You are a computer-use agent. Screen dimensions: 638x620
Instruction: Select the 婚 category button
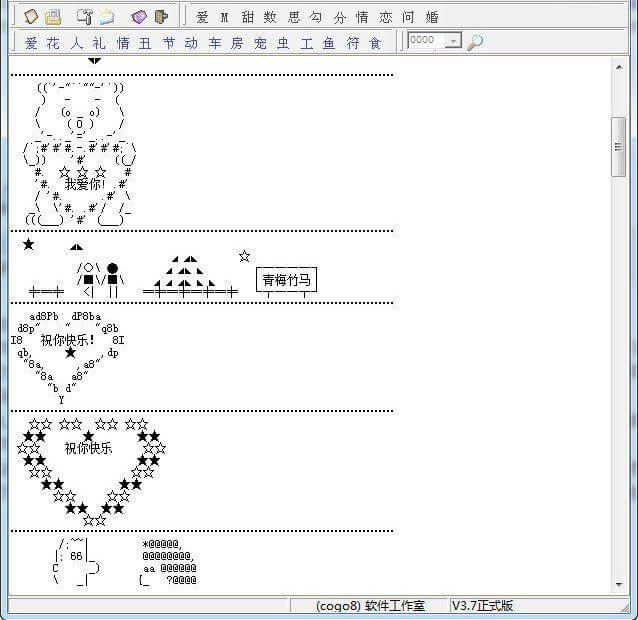[432, 17]
